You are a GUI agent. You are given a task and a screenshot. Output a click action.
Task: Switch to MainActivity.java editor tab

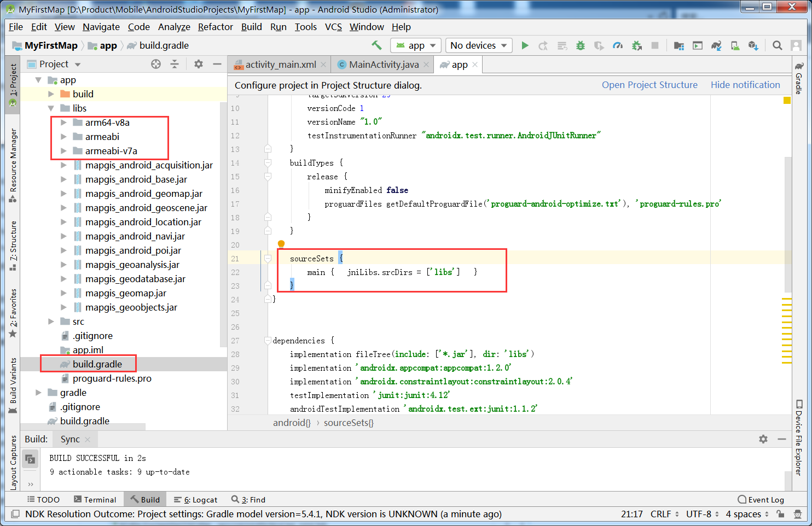383,65
